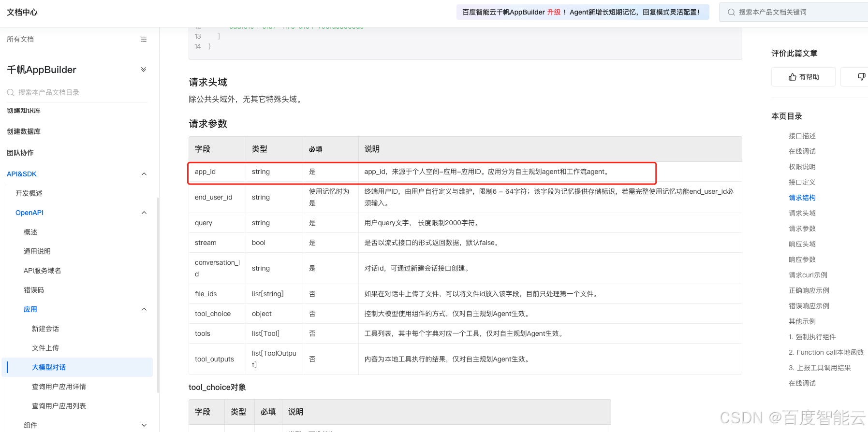Jump to 请求参数 in page contents
The image size is (868, 432).
pos(802,229)
